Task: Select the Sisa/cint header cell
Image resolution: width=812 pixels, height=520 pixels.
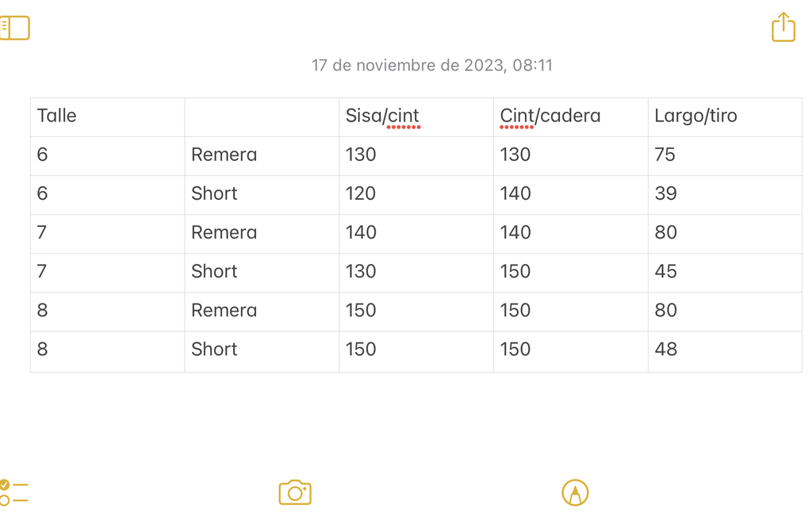Action: click(x=416, y=117)
